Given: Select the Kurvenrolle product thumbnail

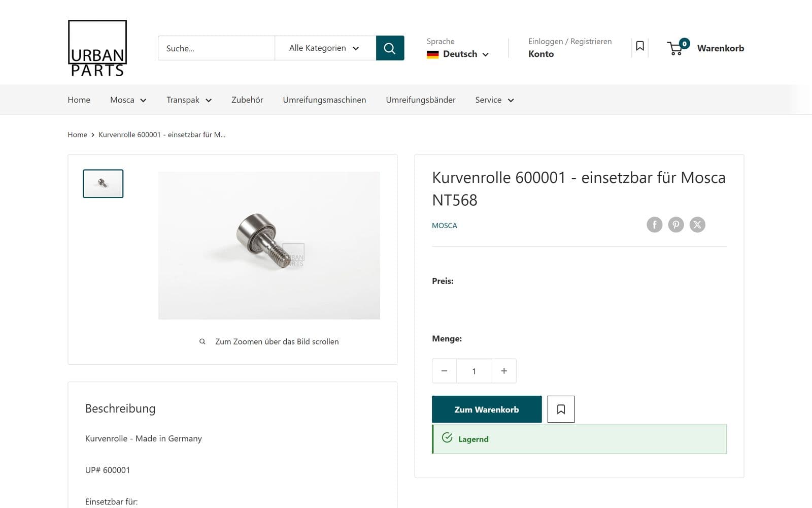Looking at the screenshot, I should [x=103, y=183].
